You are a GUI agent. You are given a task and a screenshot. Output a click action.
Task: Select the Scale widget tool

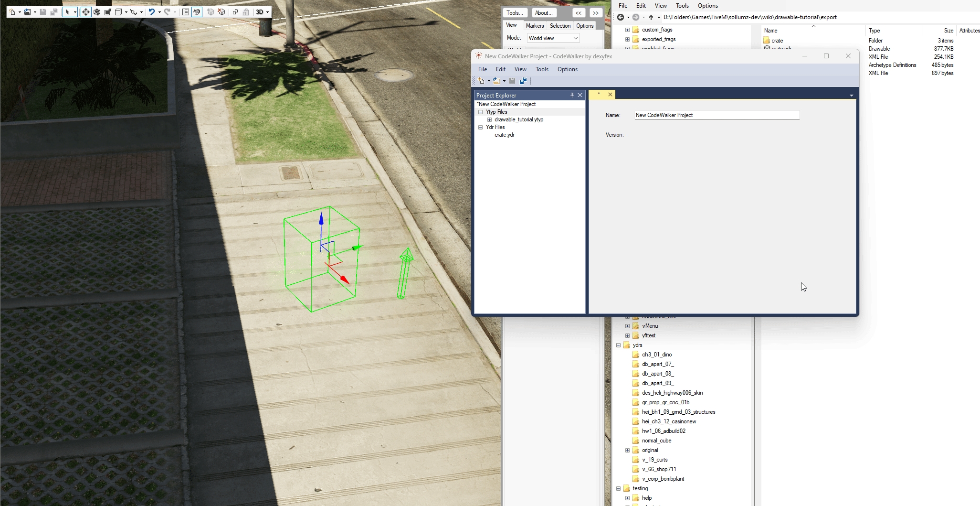tap(108, 12)
